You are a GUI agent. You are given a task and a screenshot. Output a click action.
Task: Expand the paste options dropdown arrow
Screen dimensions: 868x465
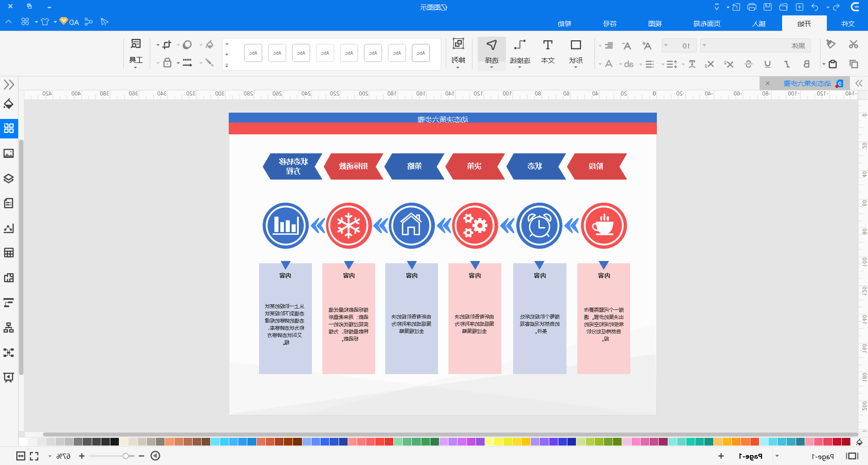click(824, 64)
